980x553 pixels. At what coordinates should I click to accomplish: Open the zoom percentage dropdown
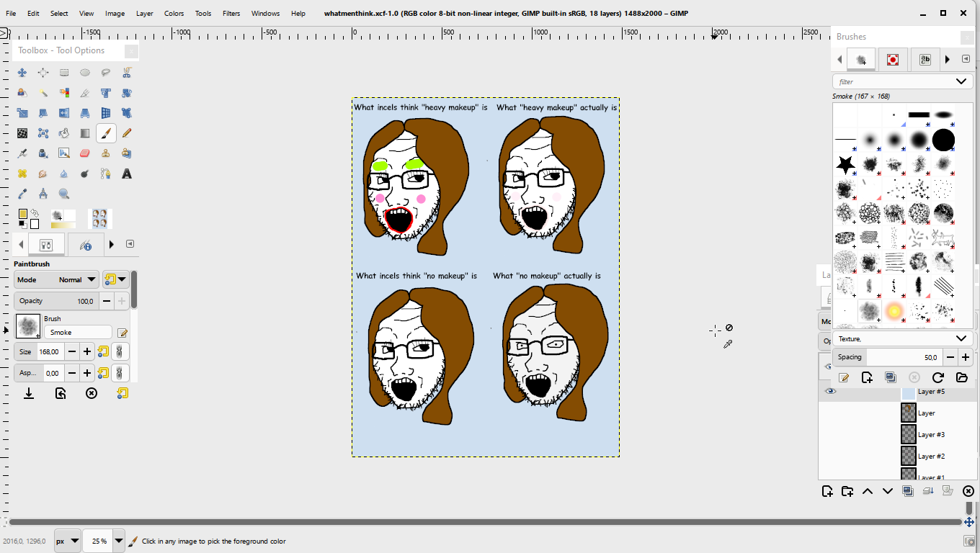tap(118, 541)
